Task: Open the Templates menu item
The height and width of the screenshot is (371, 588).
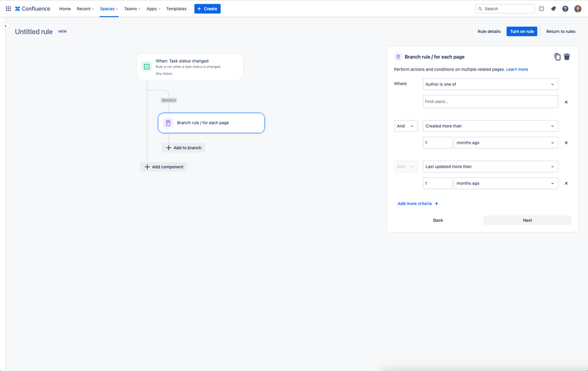Action: coord(176,9)
